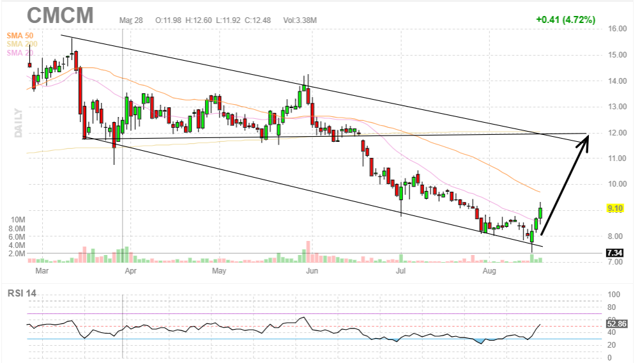The image size is (640, 363).
Task: Click the RSI axis label 20
Action: click(x=612, y=345)
